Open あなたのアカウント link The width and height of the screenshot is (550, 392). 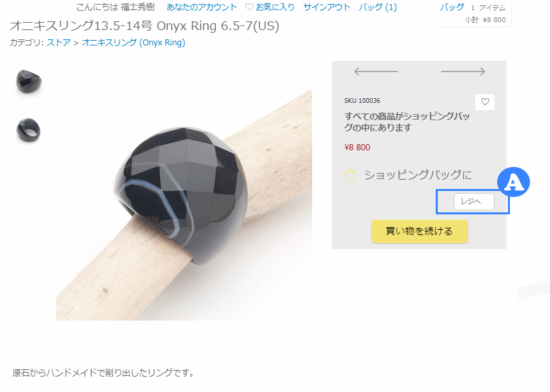click(x=202, y=7)
